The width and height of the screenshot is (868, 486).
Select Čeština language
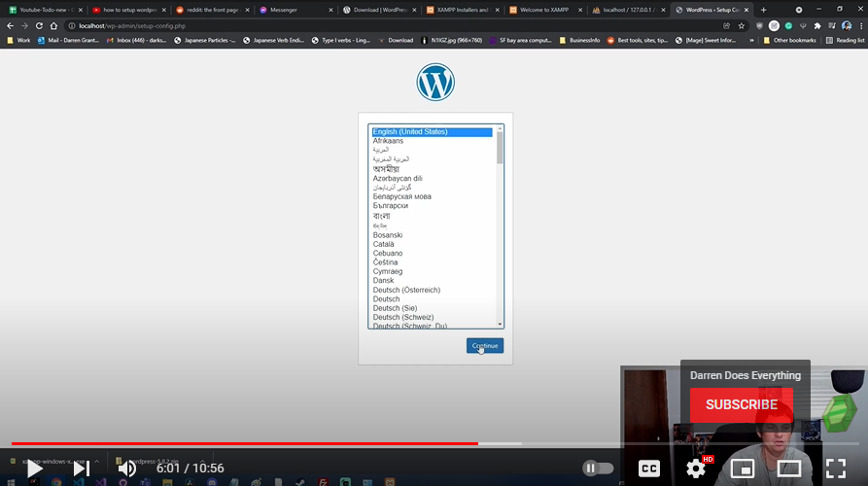[x=385, y=262]
